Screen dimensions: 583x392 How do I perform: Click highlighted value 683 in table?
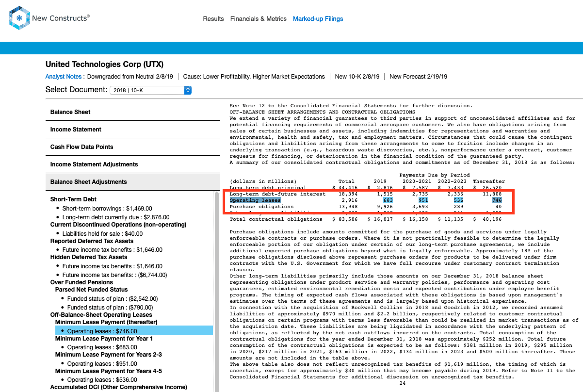(388, 200)
